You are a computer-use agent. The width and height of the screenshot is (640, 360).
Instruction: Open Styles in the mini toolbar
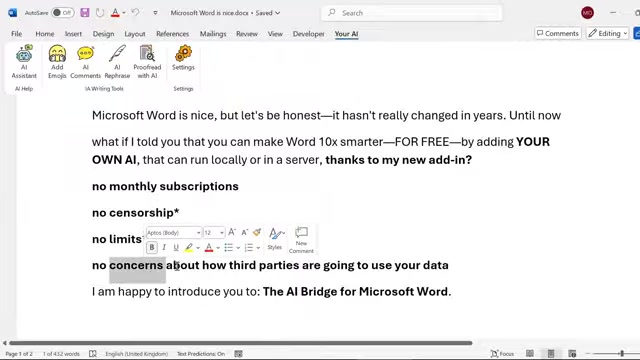pos(275,238)
